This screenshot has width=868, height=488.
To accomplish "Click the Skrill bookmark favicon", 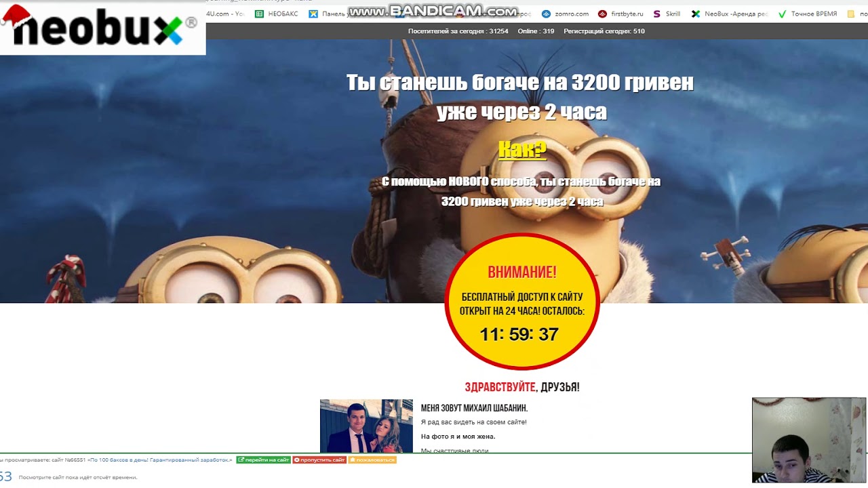I will [x=656, y=14].
